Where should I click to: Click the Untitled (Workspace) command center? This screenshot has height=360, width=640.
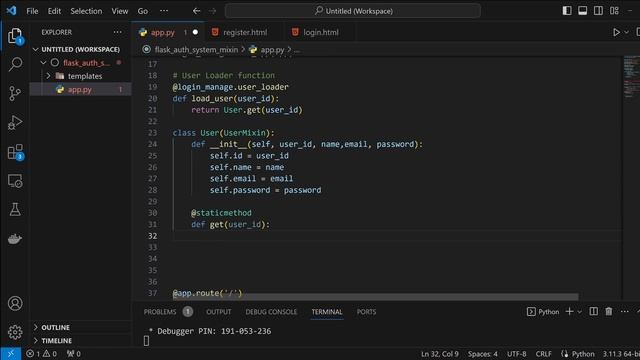[x=353, y=11]
